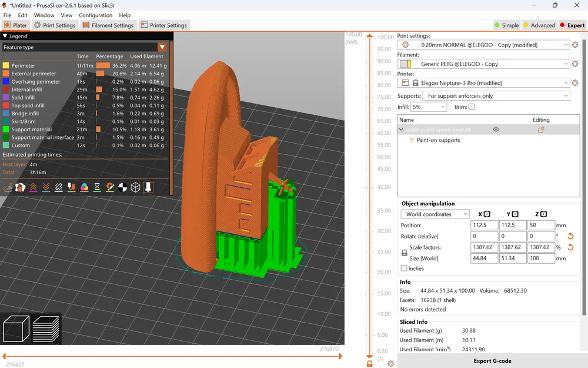Select Advanced mode
This screenshot has width=588, height=368.
(x=539, y=25)
